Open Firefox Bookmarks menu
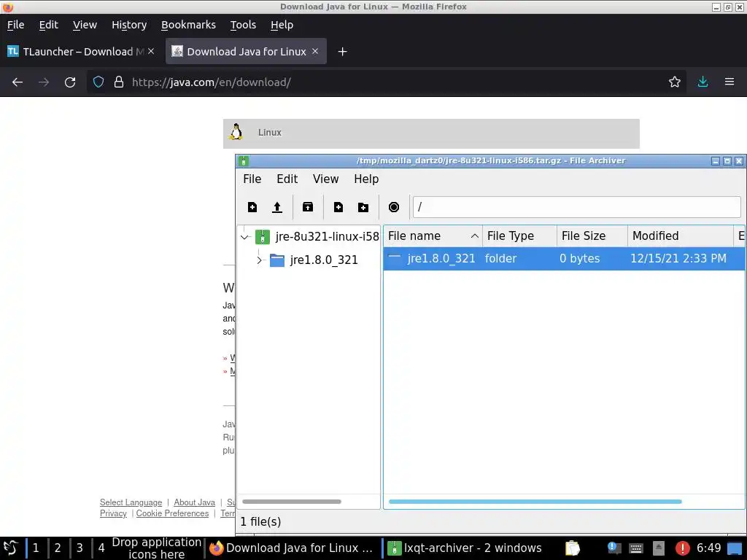Screen dimensions: 747x560 pos(188,25)
